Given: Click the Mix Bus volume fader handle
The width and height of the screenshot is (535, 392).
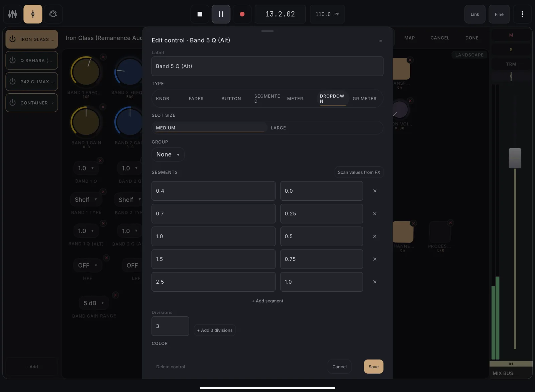Looking at the screenshot, I should (x=515, y=158).
